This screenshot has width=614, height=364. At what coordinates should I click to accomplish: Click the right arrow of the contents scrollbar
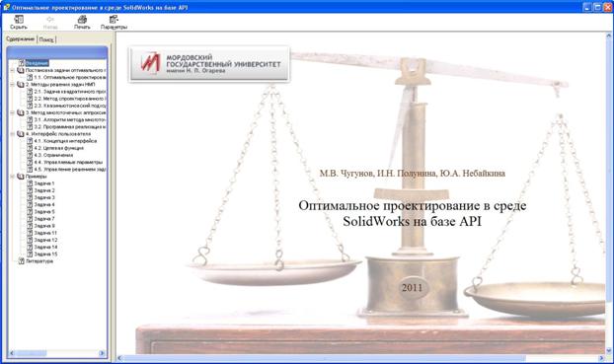pos(103,353)
